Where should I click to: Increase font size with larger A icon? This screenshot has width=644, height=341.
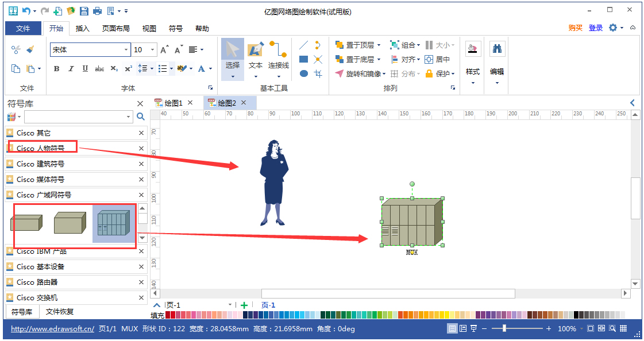[x=164, y=49]
